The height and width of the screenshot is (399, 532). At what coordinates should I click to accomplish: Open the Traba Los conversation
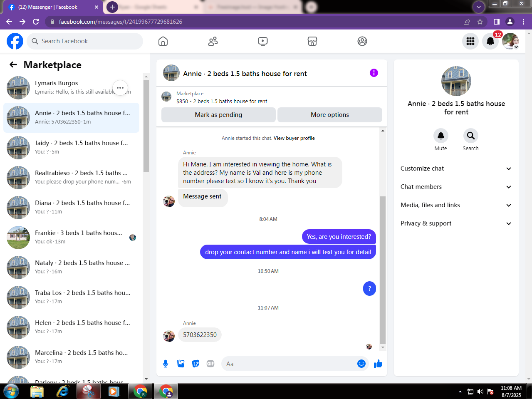72,297
